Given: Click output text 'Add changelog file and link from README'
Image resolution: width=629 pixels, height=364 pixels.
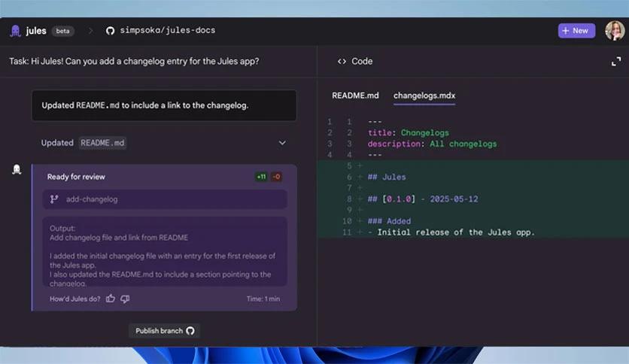Looking at the screenshot, I should 119,238.
